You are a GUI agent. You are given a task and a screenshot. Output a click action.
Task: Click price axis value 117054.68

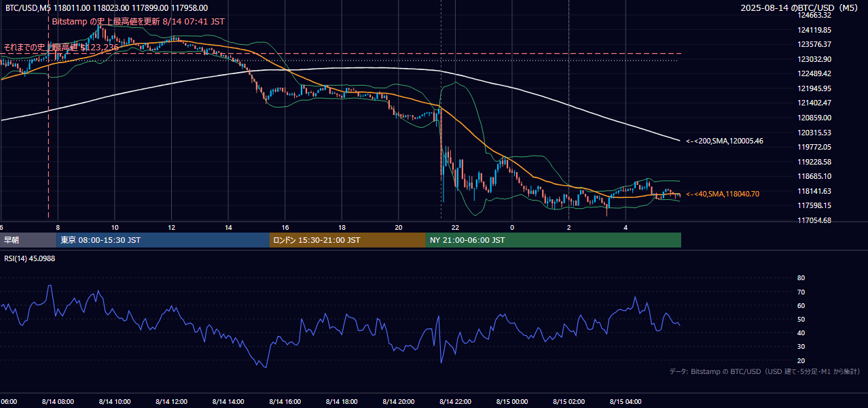coord(815,220)
